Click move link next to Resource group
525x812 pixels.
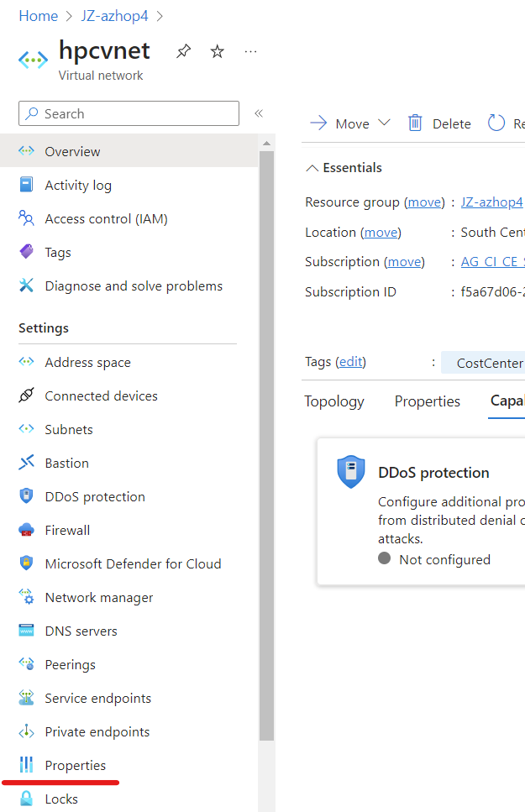pyautogui.click(x=424, y=202)
